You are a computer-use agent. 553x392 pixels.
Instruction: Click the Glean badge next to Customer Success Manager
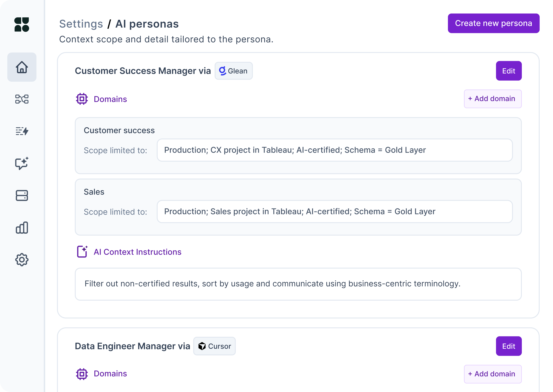tap(233, 71)
